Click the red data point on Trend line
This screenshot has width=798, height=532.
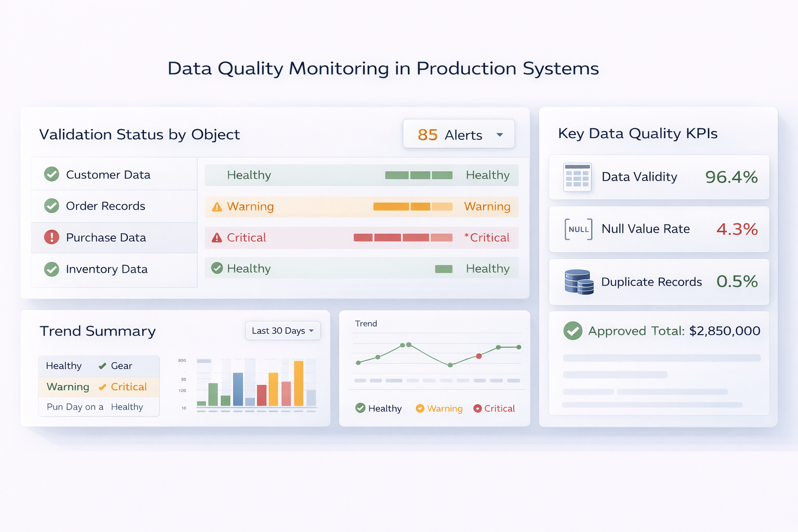pos(479,356)
